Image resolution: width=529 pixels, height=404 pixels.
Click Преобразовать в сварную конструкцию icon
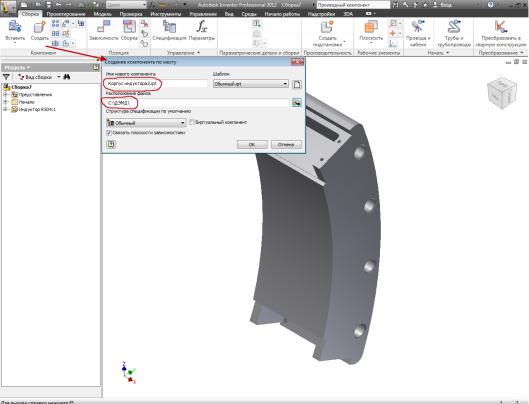(x=501, y=27)
